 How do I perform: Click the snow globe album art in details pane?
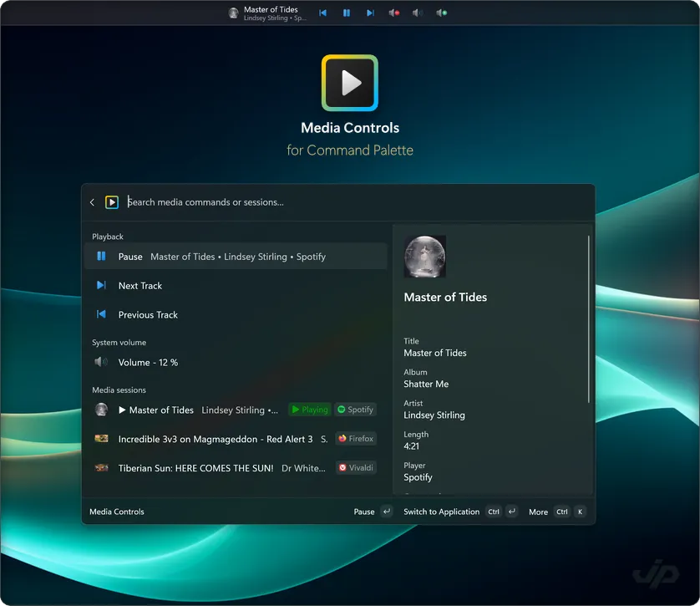(424, 257)
